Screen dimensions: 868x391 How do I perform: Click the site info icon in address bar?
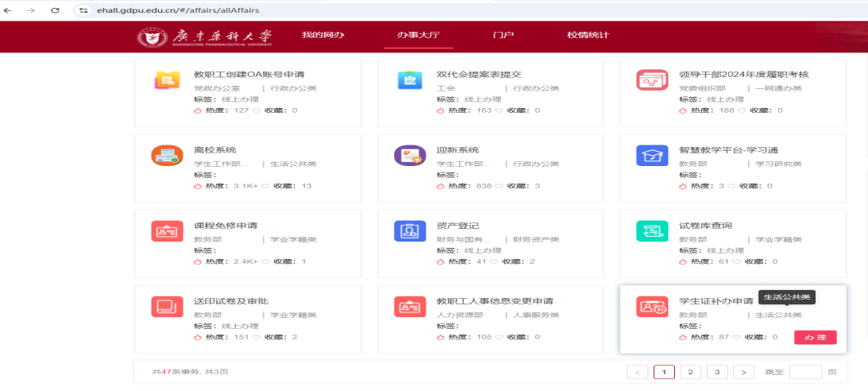pyautogui.click(x=83, y=10)
